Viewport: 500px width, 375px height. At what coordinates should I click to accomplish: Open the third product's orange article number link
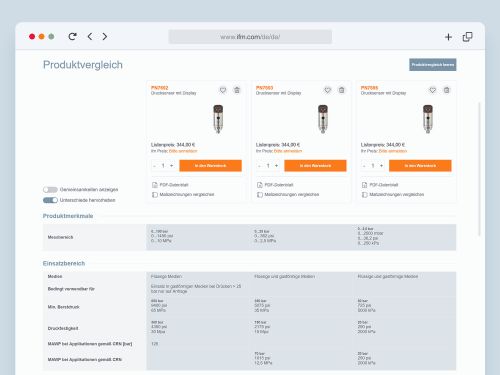click(x=369, y=88)
